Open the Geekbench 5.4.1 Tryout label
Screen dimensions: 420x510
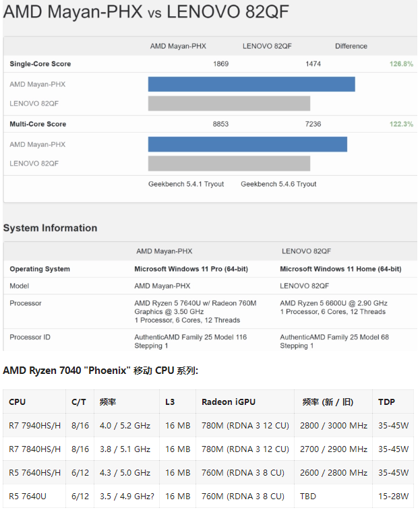click(186, 184)
